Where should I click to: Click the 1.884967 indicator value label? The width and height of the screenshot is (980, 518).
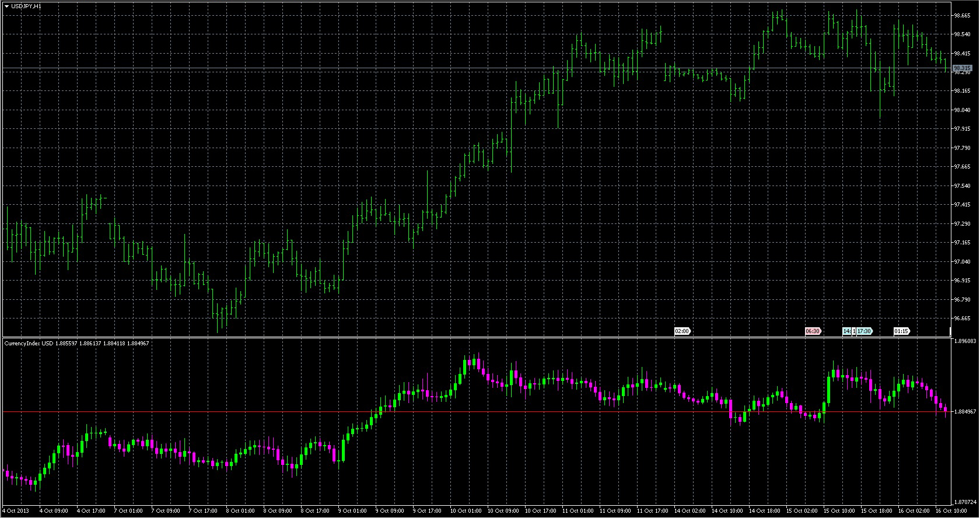point(964,412)
